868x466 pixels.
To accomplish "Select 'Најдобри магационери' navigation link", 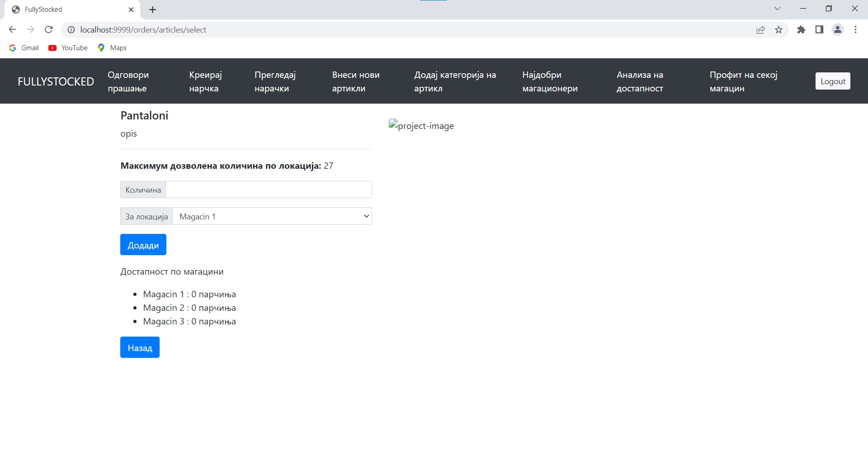I will [x=550, y=81].
